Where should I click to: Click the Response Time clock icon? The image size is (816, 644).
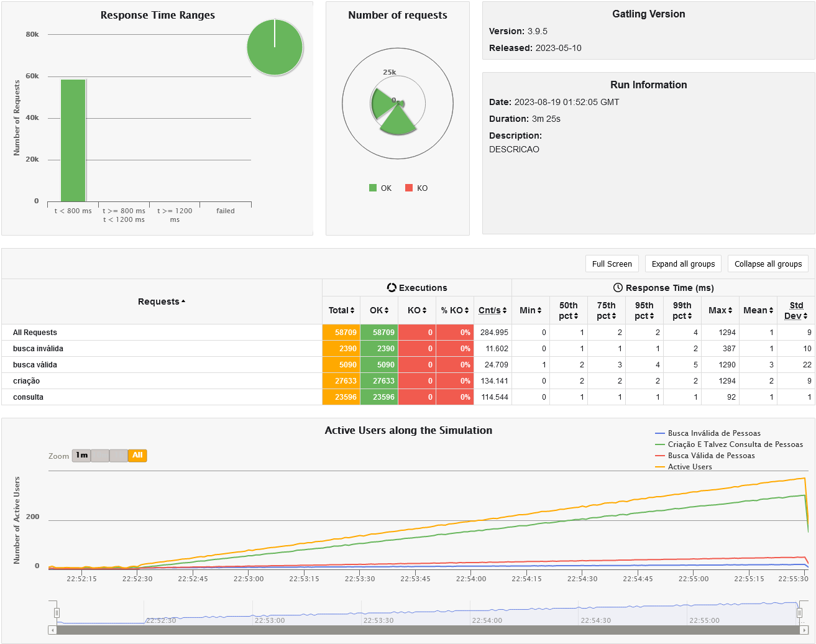pyautogui.click(x=618, y=287)
